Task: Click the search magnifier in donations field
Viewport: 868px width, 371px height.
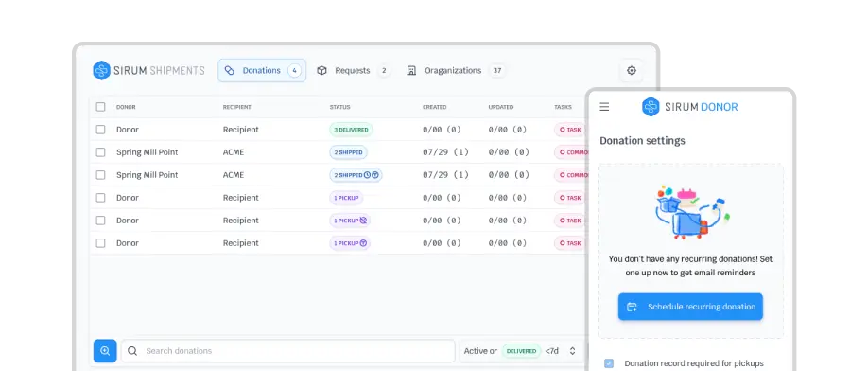Action: (132, 350)
